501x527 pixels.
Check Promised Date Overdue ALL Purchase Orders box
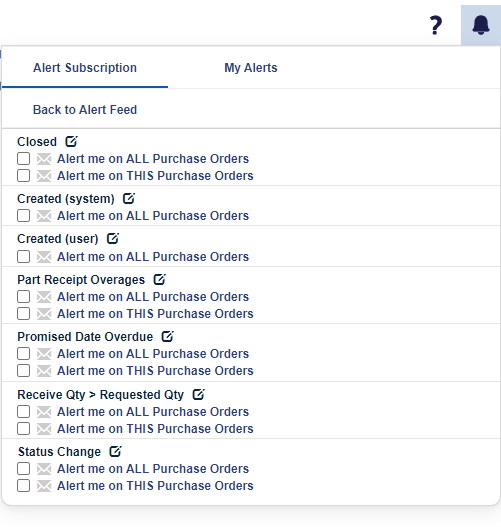pos(24,354)
